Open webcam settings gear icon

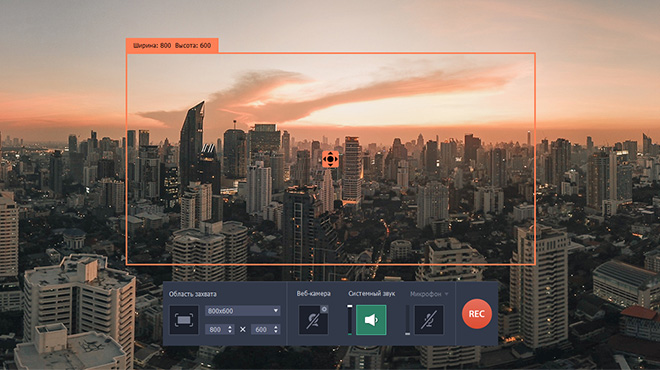324,309
